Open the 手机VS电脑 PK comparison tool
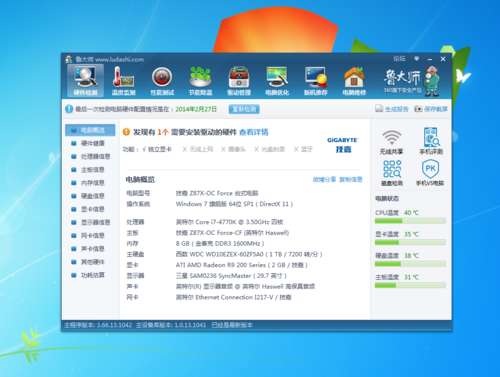Image resolution: width=500 pixels, height=377 pixels. coord(430,173)
